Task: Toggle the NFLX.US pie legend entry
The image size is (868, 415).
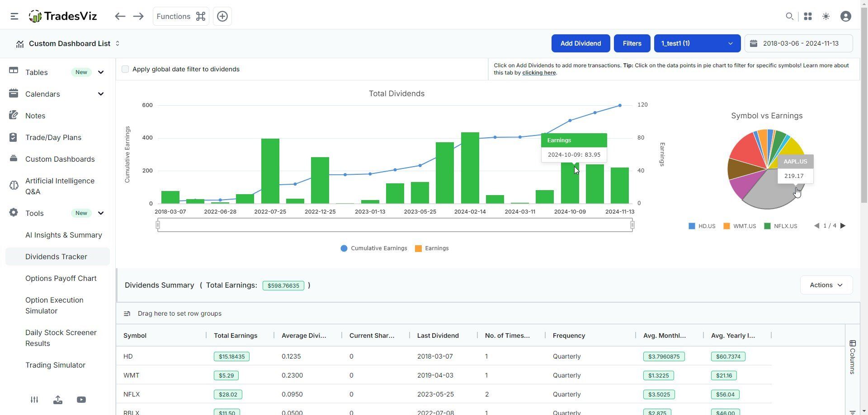Action: point(781,226)
